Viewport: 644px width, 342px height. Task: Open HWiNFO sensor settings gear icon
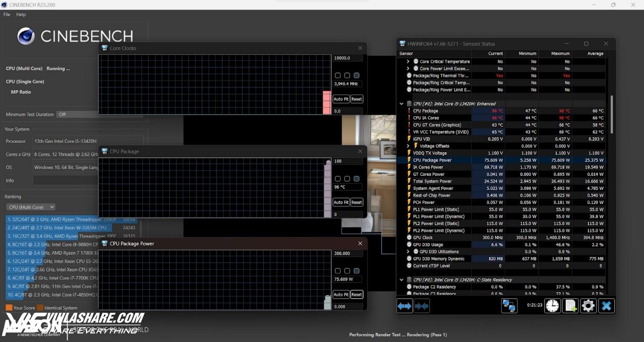[x=588, y=306]
